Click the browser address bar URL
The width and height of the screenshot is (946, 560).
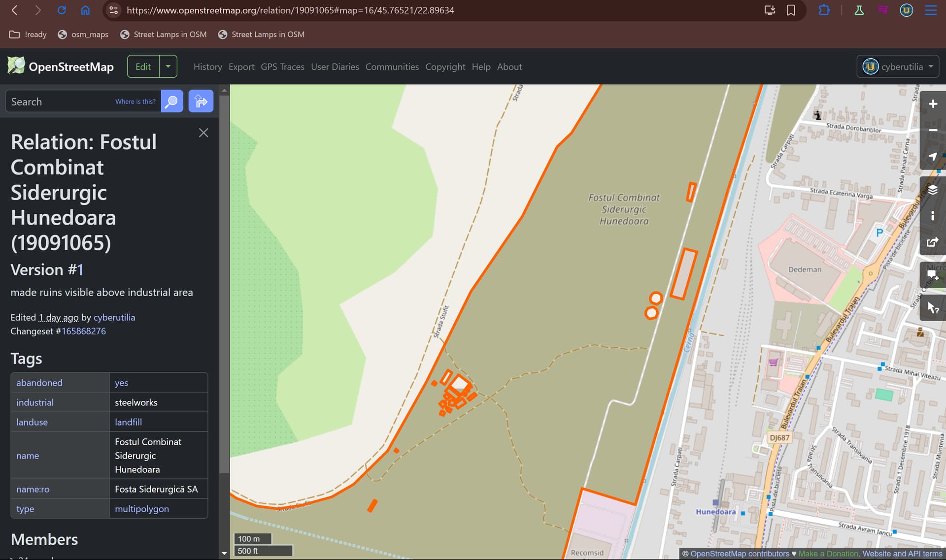[290, 10]
